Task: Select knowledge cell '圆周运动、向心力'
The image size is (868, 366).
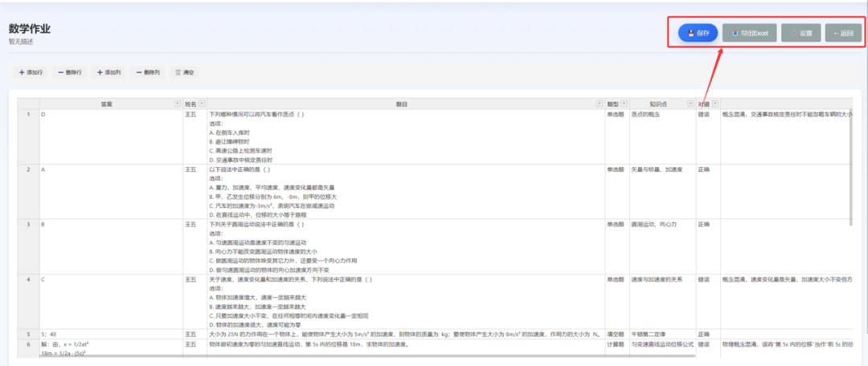Action: [x=662, y=246]
